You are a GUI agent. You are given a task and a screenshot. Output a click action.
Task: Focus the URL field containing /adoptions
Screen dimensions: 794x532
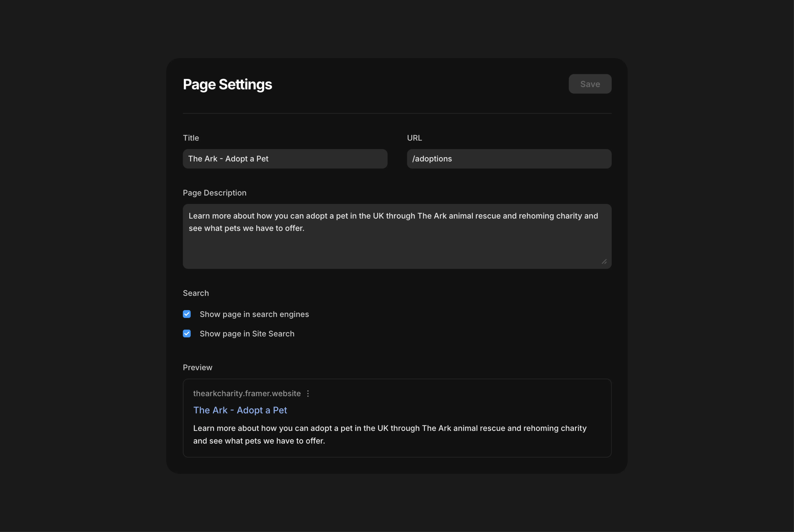tap(509, 159)
